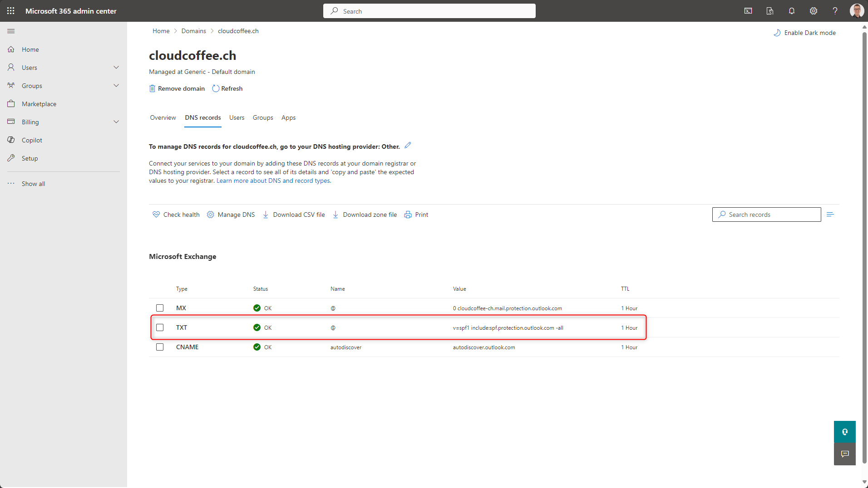Image resolution: width=868 pixels, height=488 pixels.
Task: Open the app launcher waffle icon
Action: pyautogui.click(x=11, y=11)
